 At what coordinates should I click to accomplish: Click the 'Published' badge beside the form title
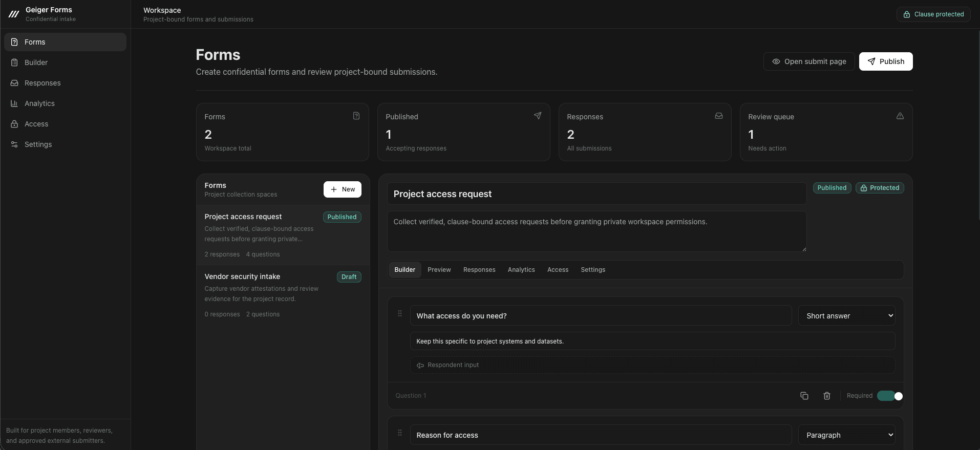click(x=832, y=188)
